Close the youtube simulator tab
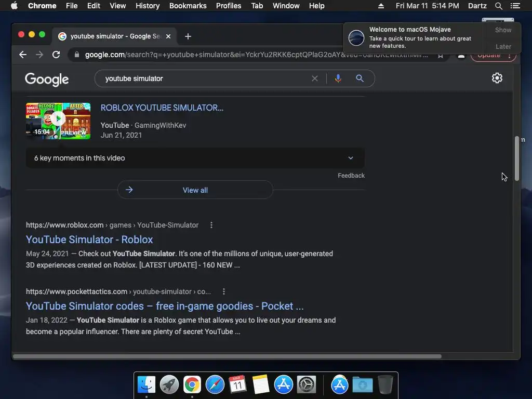532x399 pixels. pos(168,36)
